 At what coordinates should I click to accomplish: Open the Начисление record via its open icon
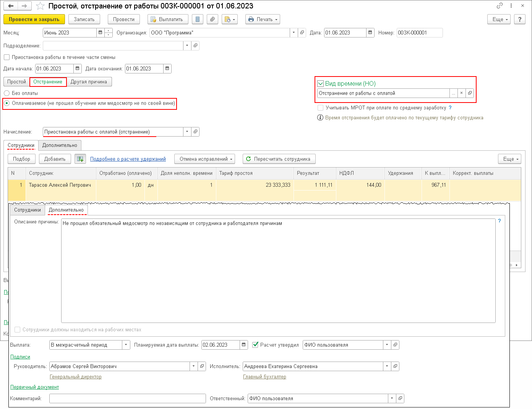(195, 132)
